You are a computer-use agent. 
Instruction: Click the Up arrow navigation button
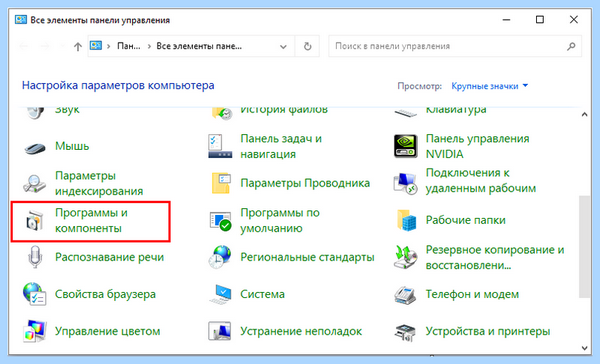(78, 47)
